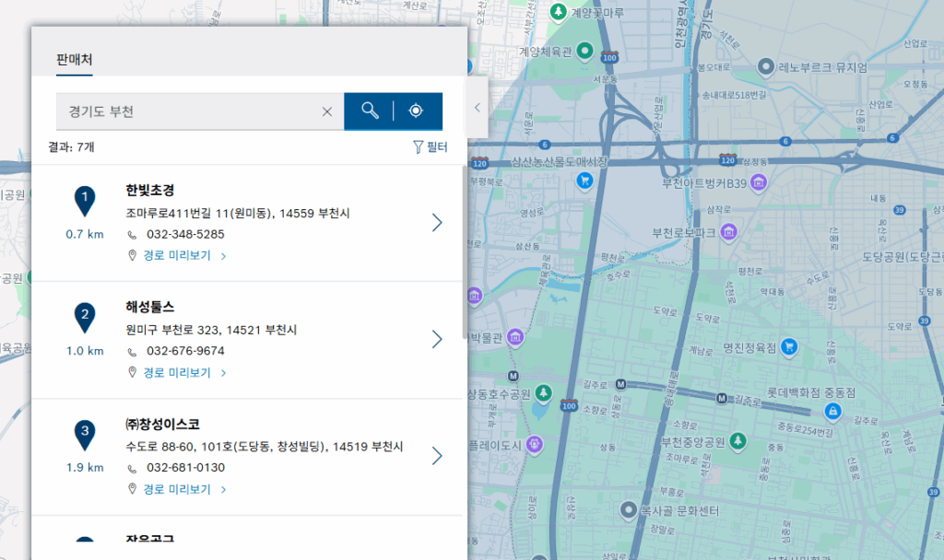The height and width of the screenshot is (560, 944).
Task: Click 플레이도시 marker on map
Action: pyautogui.click(x=534, y=445)
